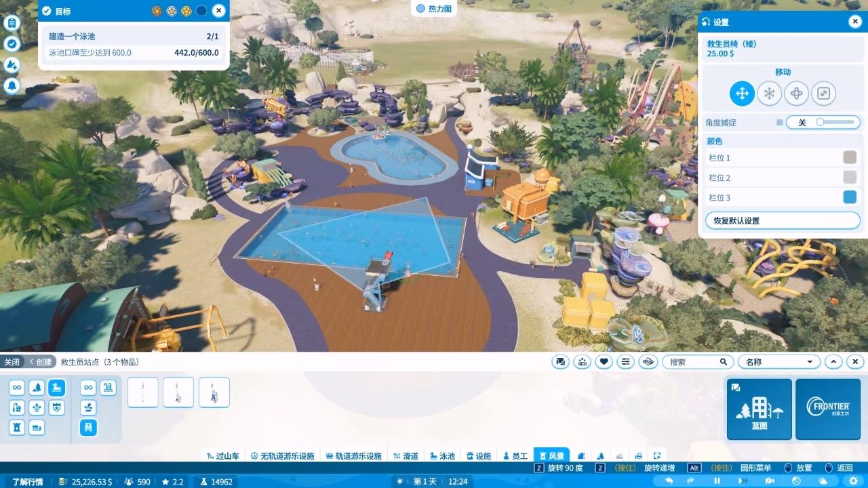Toggle the camera mode icon in bottom bar
The height and width of the screenshot is (488, 868).
coord(770,481)
